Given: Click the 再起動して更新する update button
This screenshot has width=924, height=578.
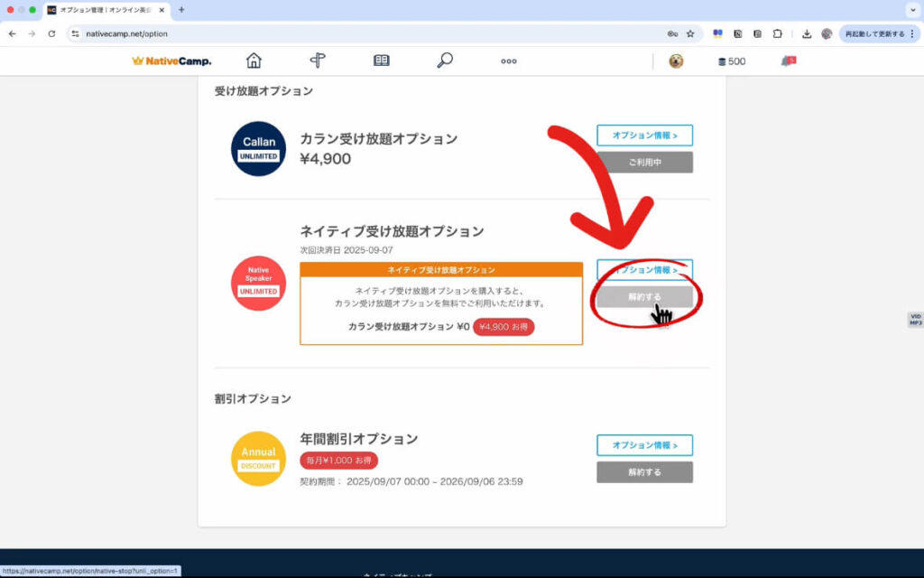Looking at the screenshot, I should click(x=874, y=33).
